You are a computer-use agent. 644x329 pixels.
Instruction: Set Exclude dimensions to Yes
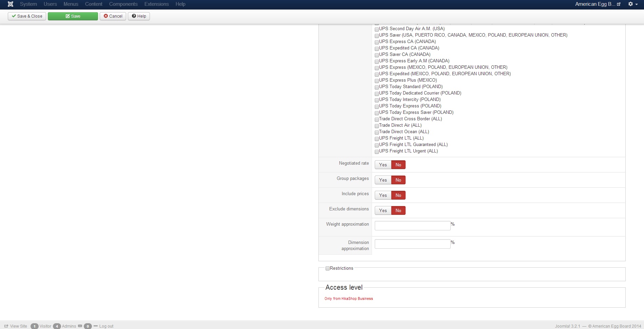tap(383, 211)
